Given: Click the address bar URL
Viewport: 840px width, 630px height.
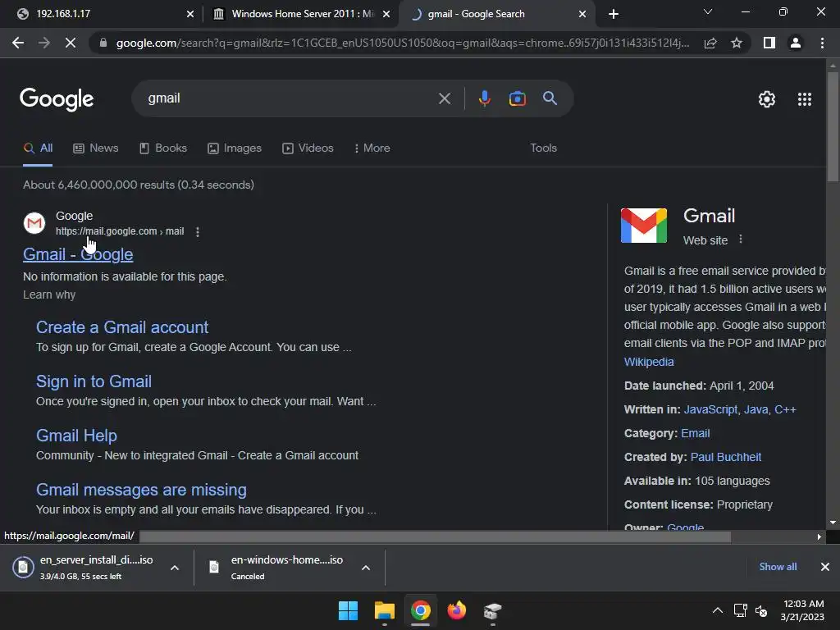Looking at the screenshot, I should pos(402,43).
